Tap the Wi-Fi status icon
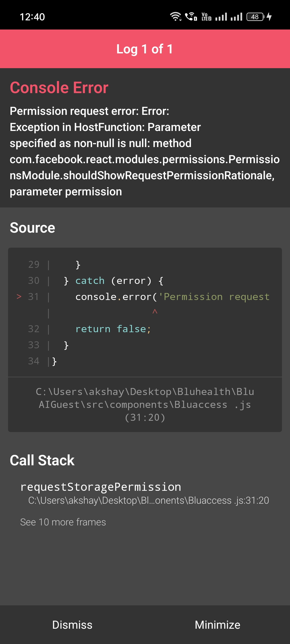The height and width of the screenshot is (644, 290). [x=176, y=17]
